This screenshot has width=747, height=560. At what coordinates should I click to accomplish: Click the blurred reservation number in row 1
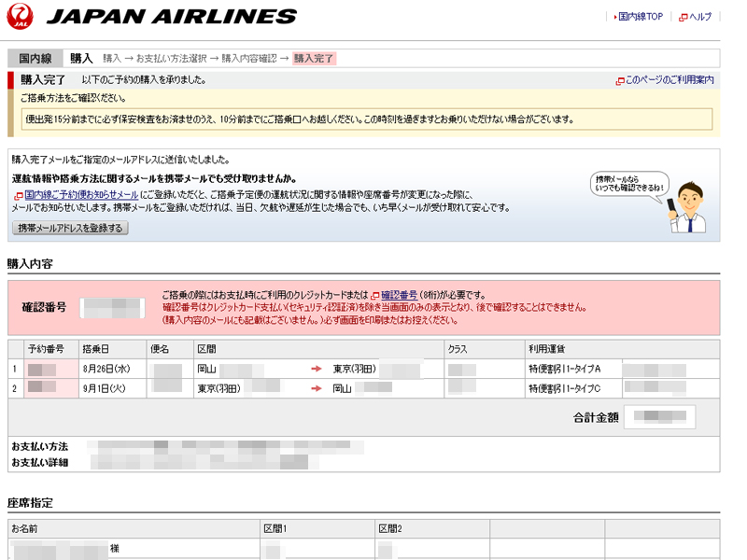42,370
